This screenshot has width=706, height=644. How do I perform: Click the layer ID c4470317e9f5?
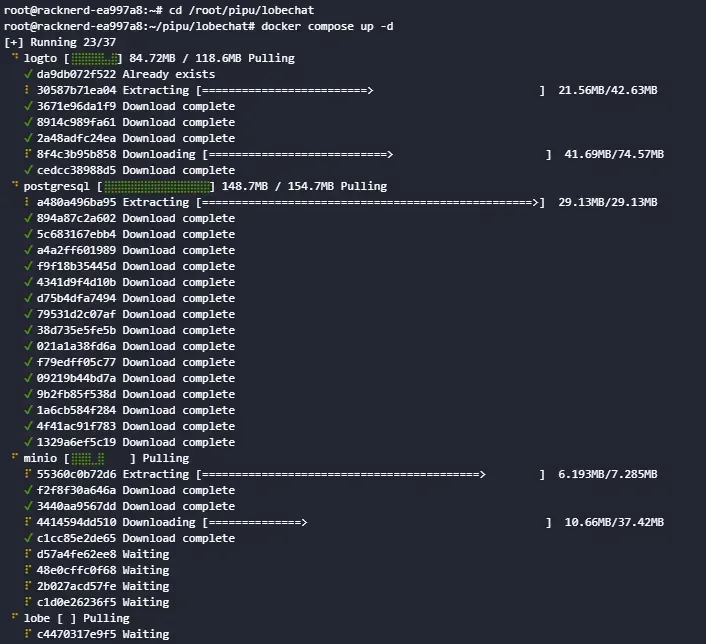tap(76, 634)
